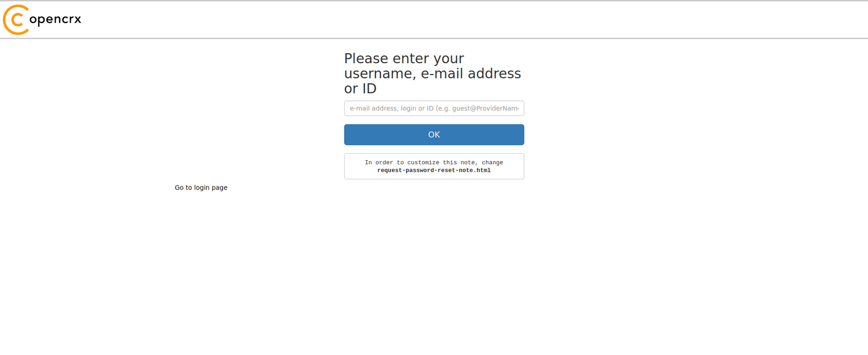868x355 pixels.
Task: Click the request-password-reset-note.html bold text
Action: (434, 171)
